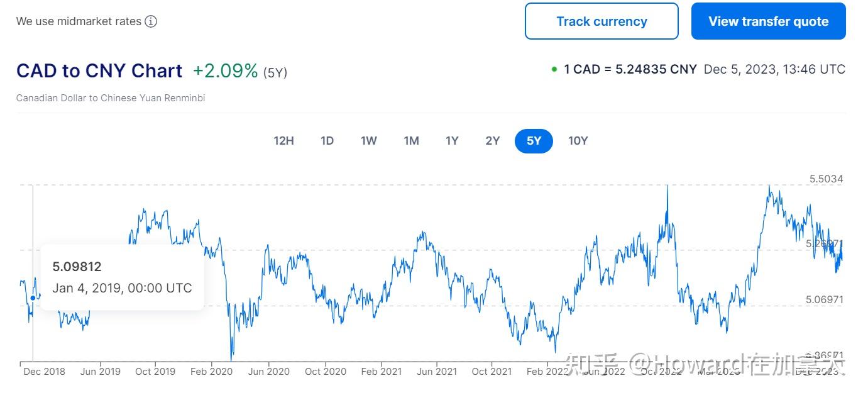Click the 5.09812 data point marker

click(31, 298)
